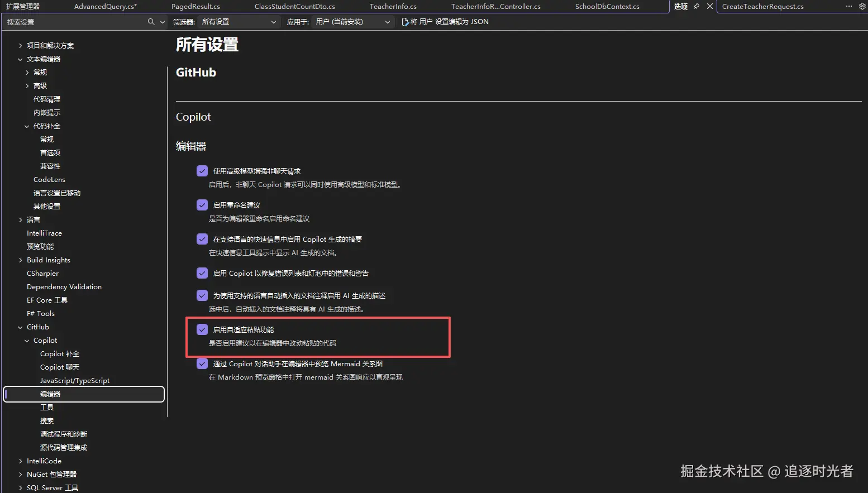This screenshot has width=868, height=493.
Task: Select 预览功能 in settings tree
Action: 40,247
